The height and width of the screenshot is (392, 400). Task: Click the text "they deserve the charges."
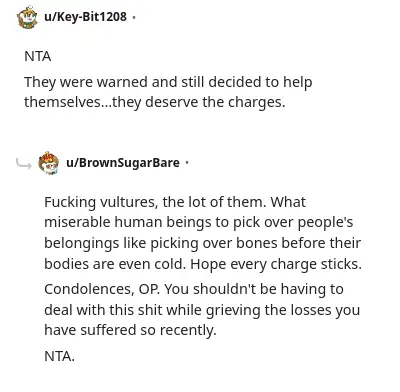tap(199, 102)
